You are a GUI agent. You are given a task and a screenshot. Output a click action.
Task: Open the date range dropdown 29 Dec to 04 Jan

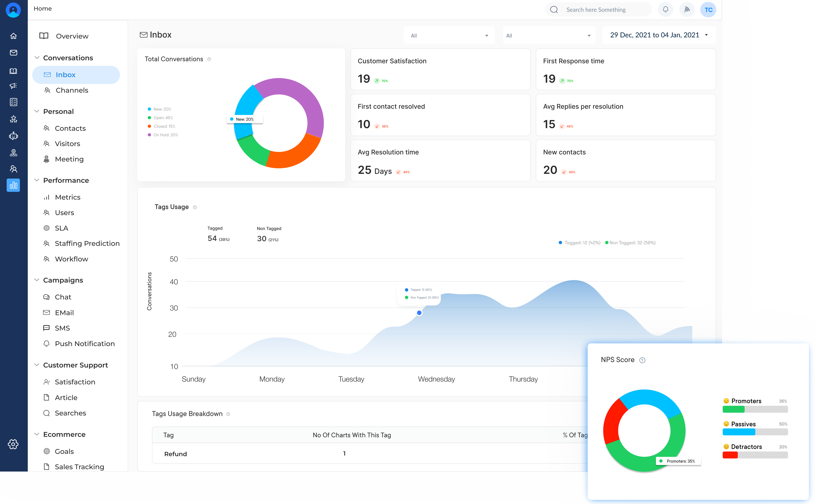(x=659, y=35)
